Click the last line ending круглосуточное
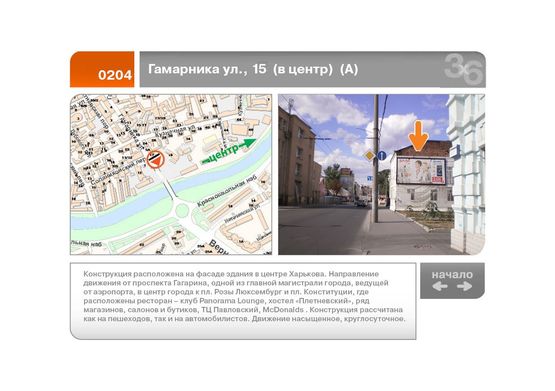Screen dimensions: 555x391 (x=244, y=318)
